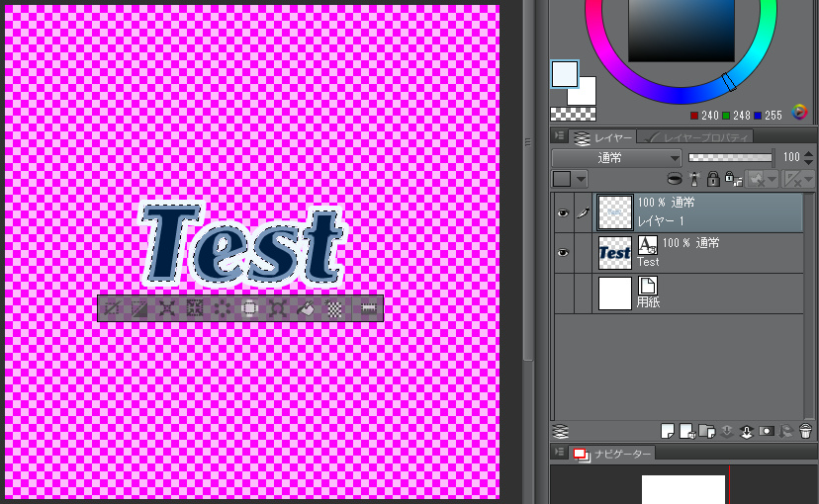This screenshot has height=504, width=819.
Task: Click Clear launcher icon with dots
Action: point(222,309)
